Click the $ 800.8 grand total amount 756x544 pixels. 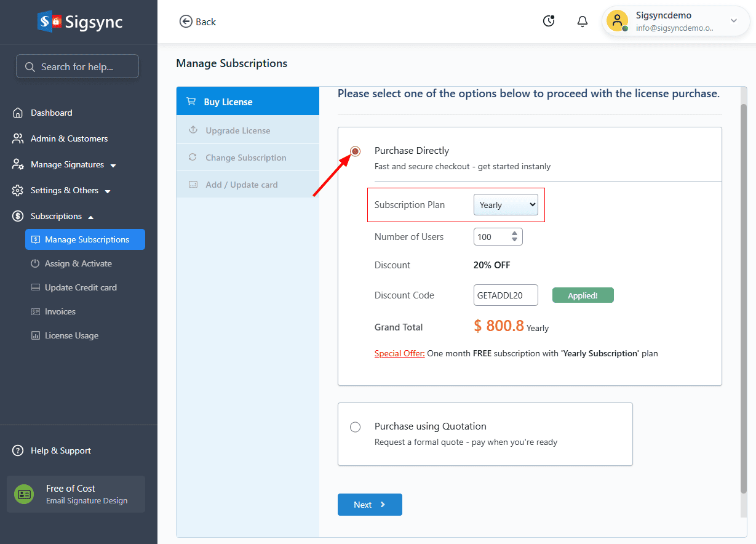point(499,326)
